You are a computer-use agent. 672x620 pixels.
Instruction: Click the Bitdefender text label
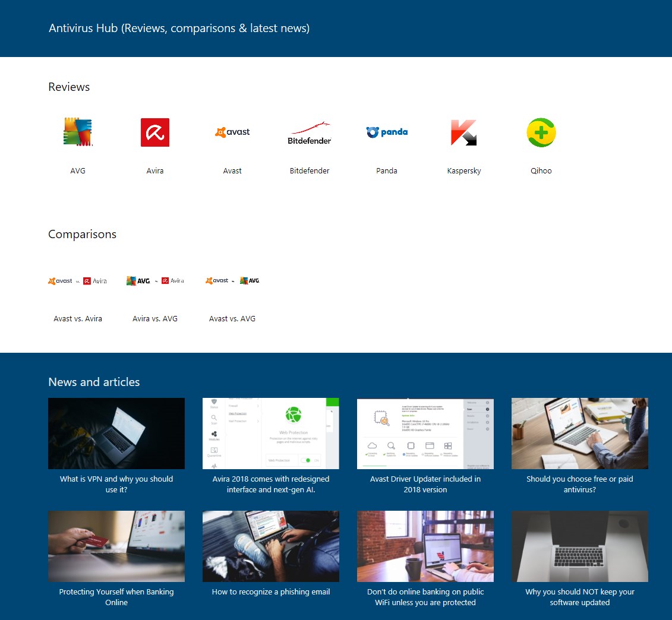(x=310, y=170)
